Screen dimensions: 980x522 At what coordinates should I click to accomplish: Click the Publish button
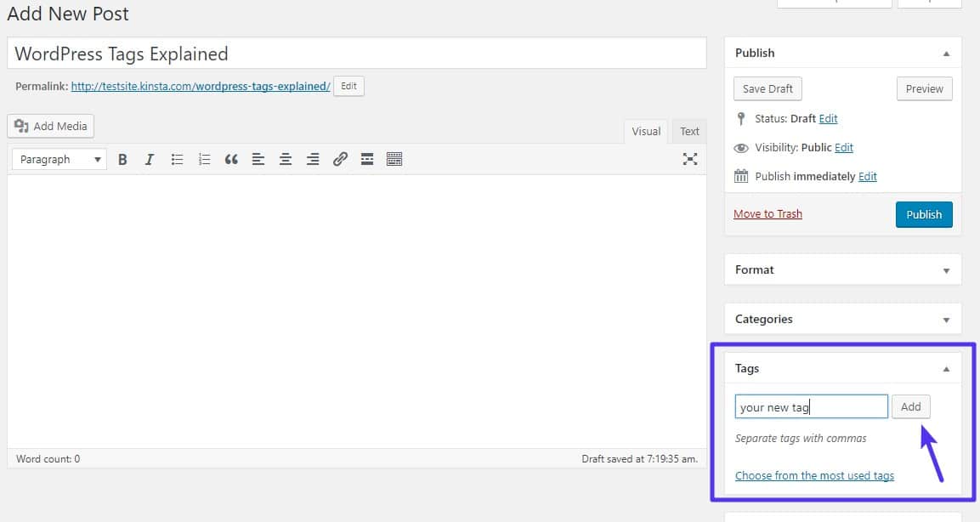[x=924, y=214]
